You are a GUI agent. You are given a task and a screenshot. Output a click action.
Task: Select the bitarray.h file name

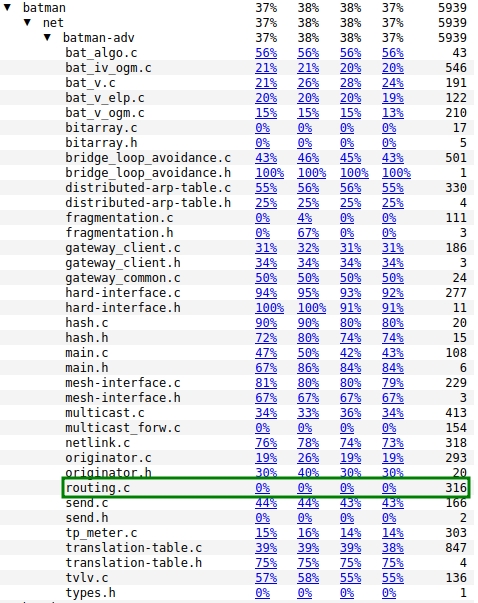tap(101, 143)
